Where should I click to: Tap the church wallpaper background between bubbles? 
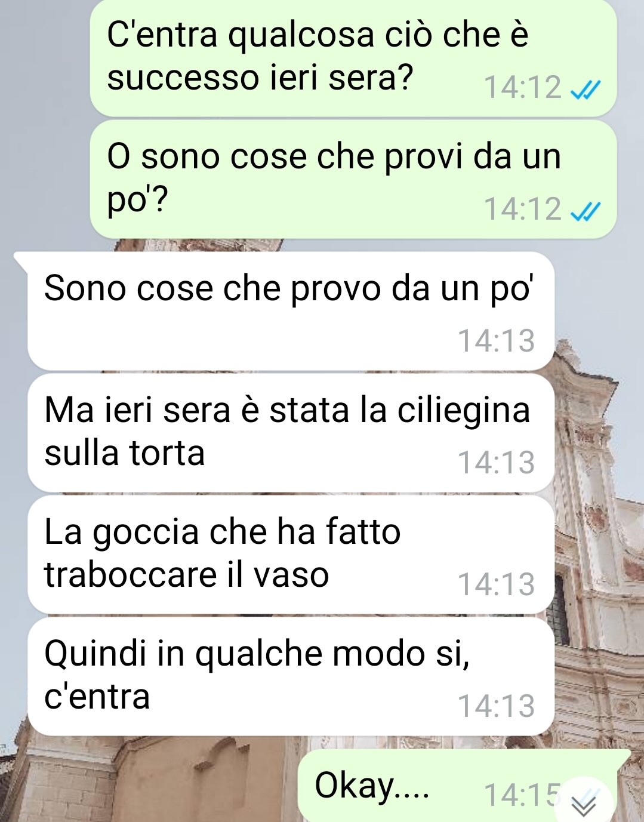597,478
